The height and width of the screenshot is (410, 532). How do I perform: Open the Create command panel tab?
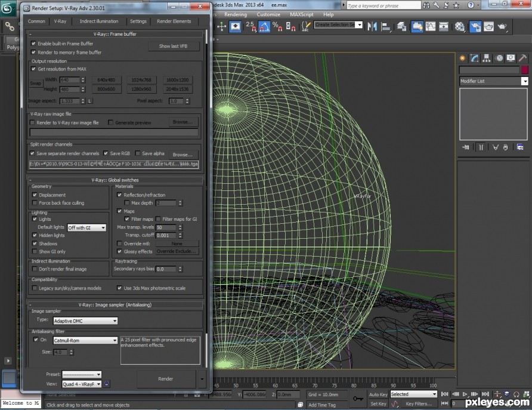[x=462, y=58]
